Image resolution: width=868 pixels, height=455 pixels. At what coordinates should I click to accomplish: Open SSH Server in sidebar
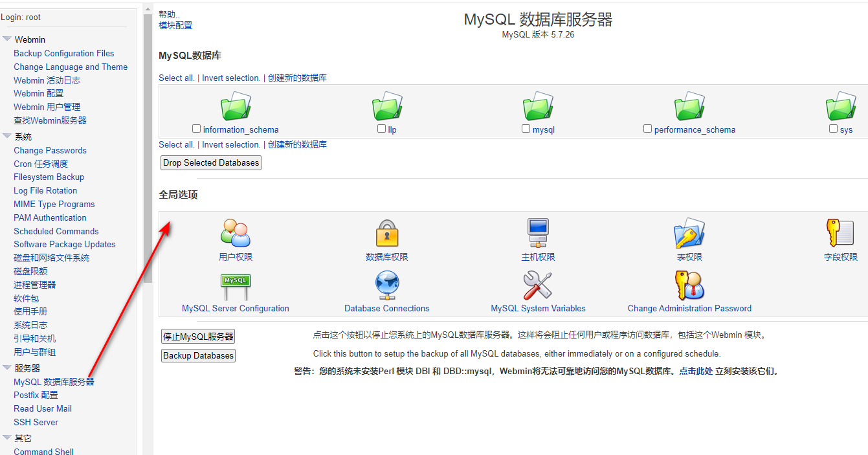[x=36, y=422]
